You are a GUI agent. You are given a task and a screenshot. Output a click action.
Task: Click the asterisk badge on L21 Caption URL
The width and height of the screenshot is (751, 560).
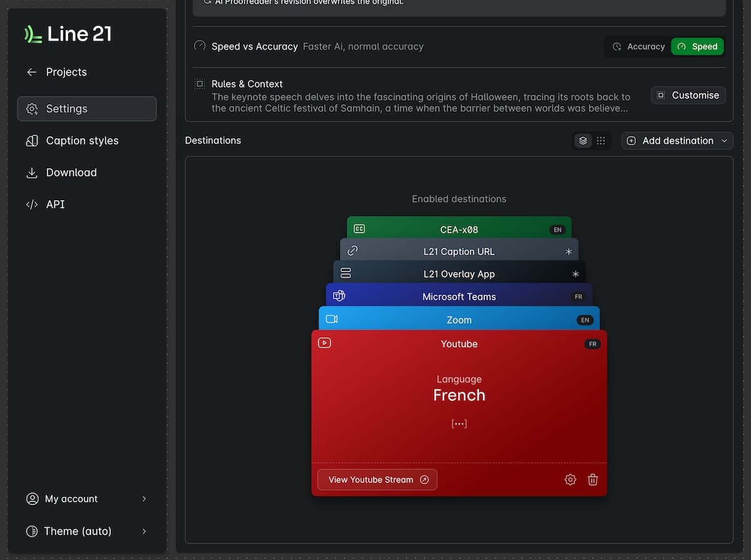569,252
